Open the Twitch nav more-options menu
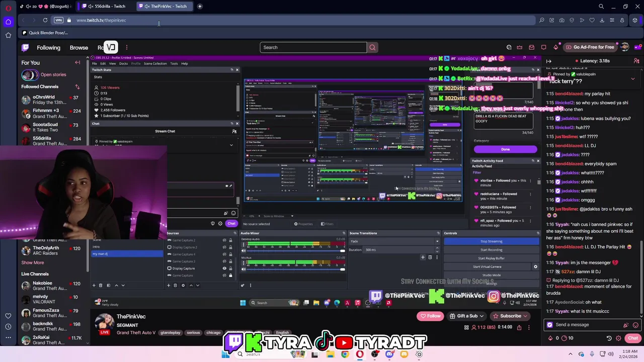 pyautogui.click(x=127, y=47)
